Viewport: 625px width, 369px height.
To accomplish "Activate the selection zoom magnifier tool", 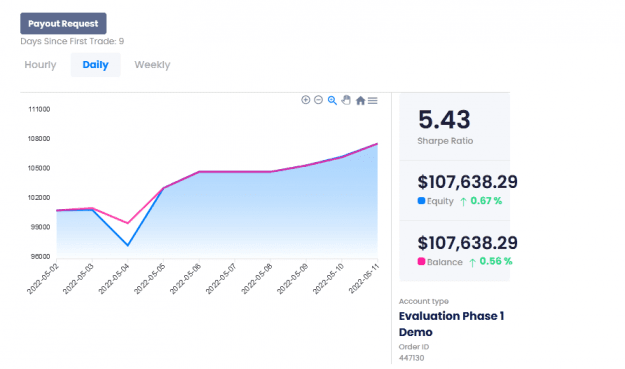I will click(x=332, y=100).
